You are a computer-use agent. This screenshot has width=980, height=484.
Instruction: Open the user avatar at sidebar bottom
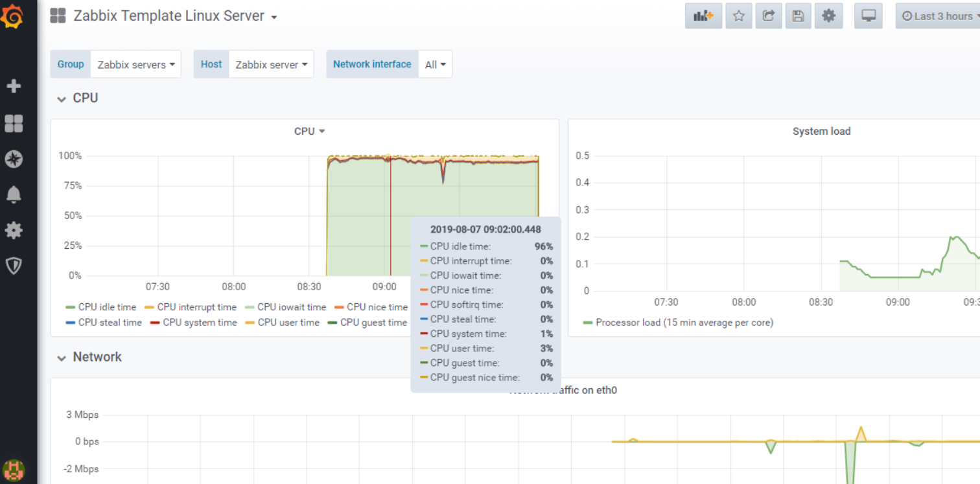(14, 470)
